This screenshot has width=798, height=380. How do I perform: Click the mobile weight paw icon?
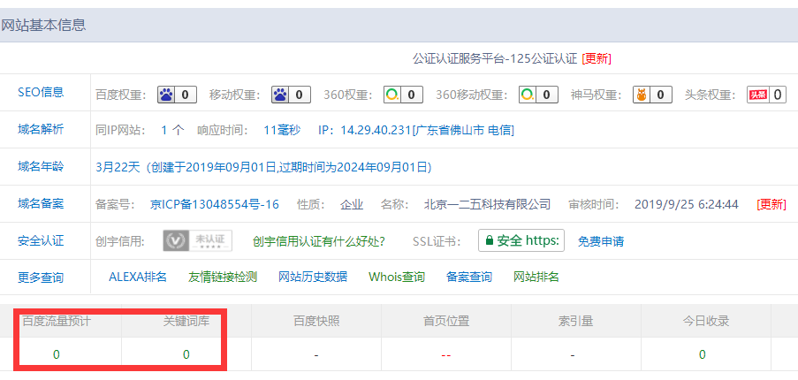tap(291, 95)
